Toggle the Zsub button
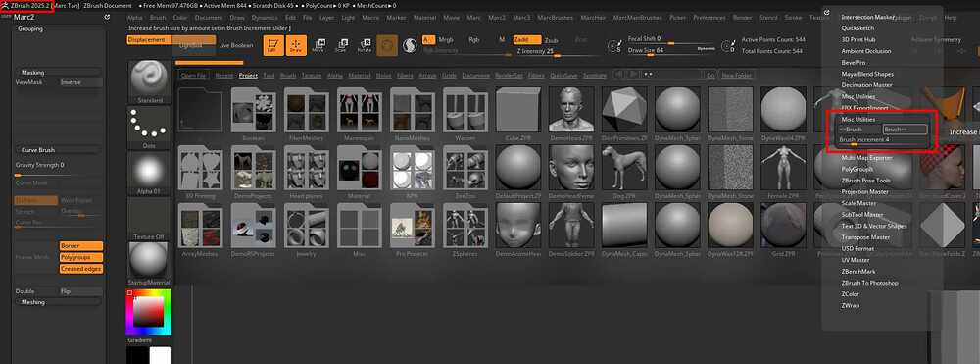 551,40
